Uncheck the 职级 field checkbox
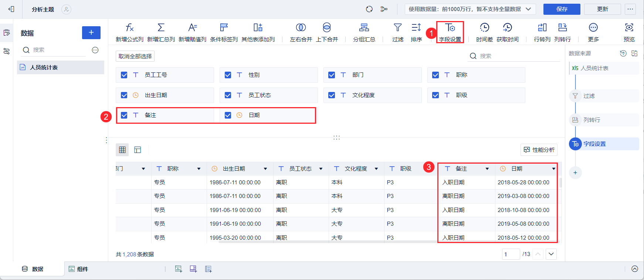Screen dimensions: 644x280 point(436,95)
